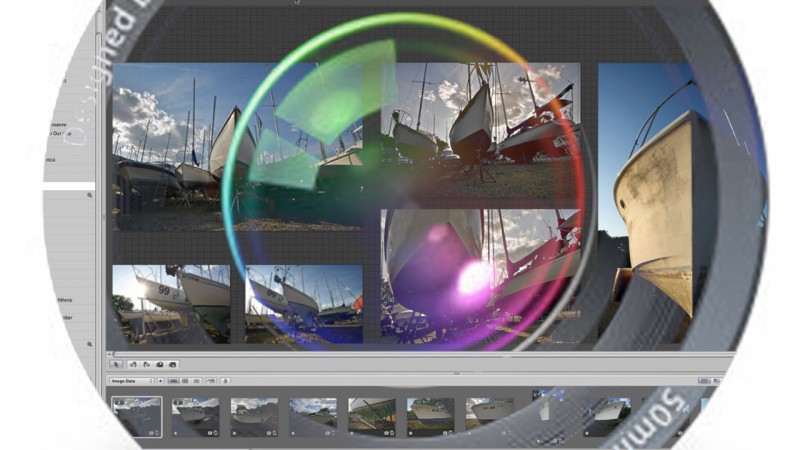Click the rotate right tool icon

[145, 364]
